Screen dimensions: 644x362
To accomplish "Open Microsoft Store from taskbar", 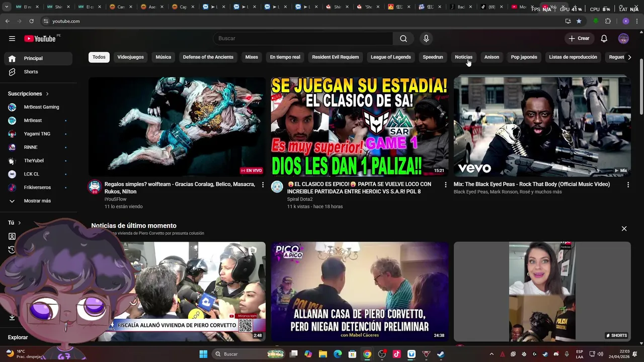I will pyautogui.click(x=352, y=354).
